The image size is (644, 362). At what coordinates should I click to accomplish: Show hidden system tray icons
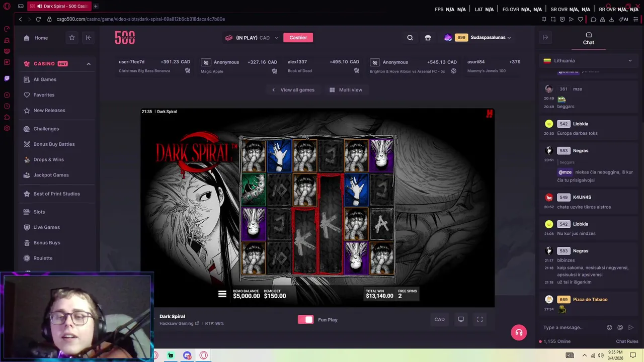click(x=584, y=355)
